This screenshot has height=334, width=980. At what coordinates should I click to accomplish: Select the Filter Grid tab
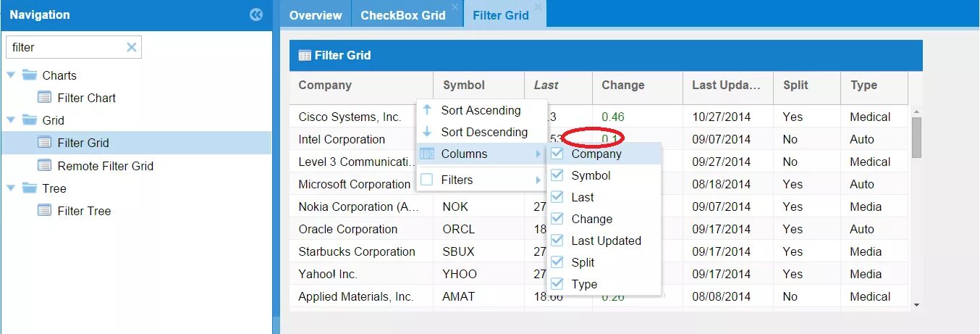point(504,15)
